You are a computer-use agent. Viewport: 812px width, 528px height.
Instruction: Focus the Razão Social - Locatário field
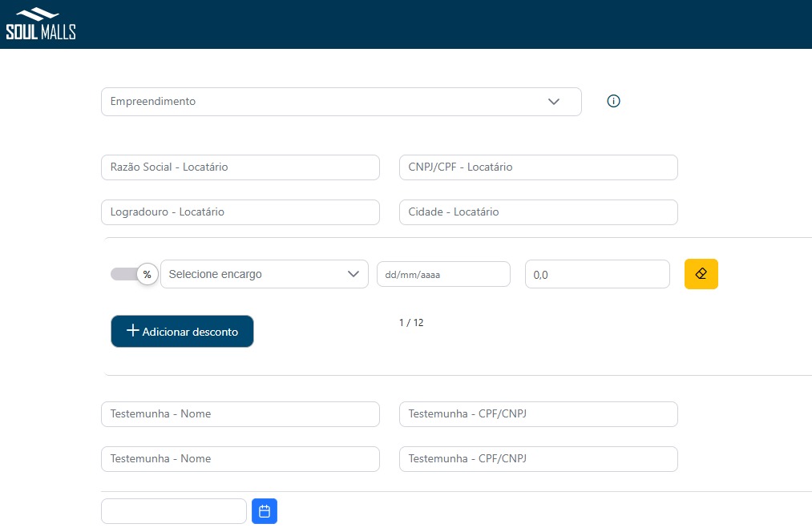coord(240,167)
